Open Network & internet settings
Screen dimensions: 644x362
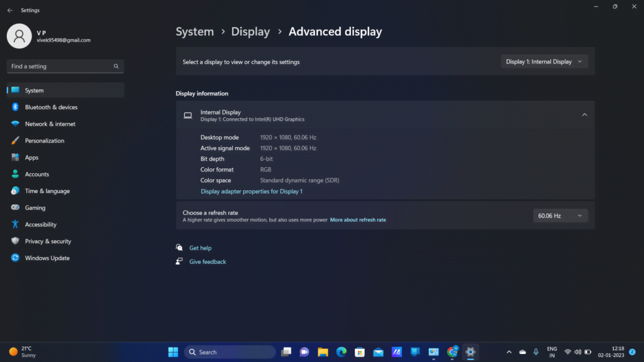pos(50,124)
